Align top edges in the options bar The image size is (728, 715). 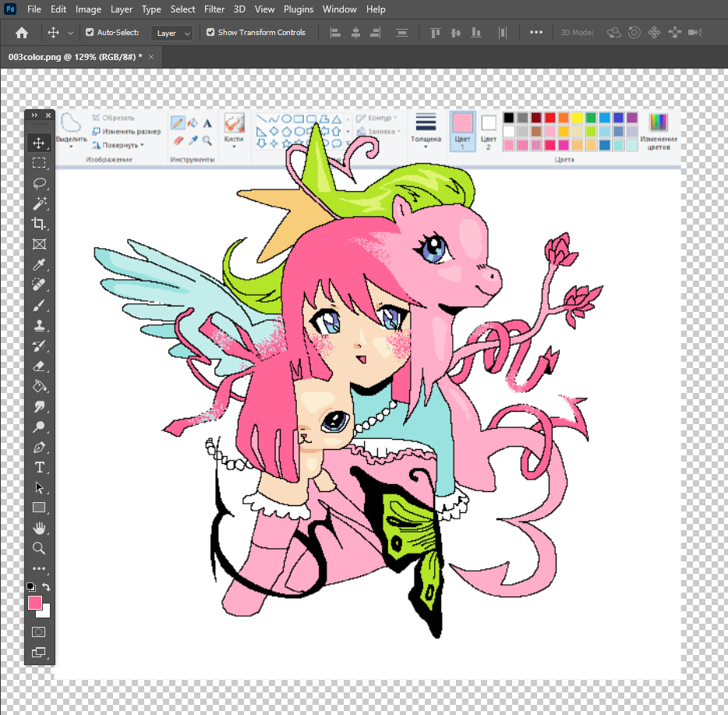pyautogui.click(x=435, y=33)
